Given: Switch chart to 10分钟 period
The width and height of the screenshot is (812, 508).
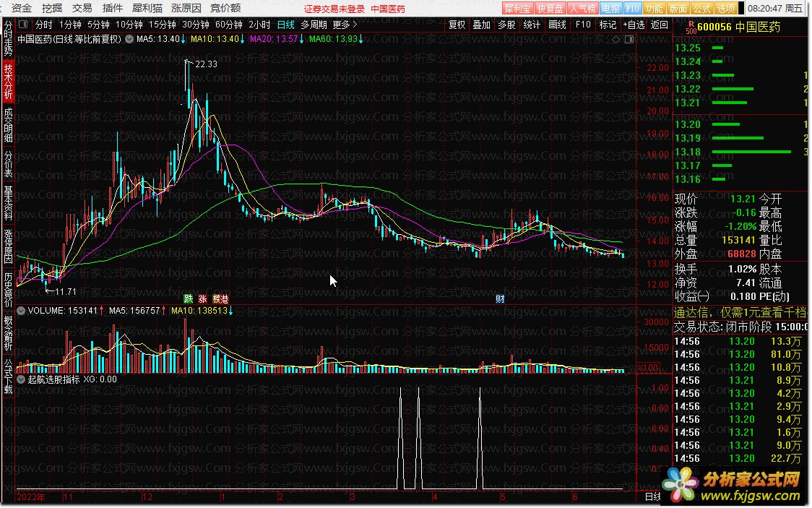Looking at the screenshot, I should tap(129, 25).
